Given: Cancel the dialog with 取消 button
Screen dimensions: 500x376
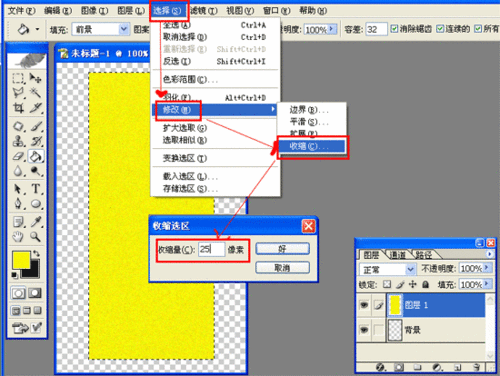Looking at the screenshot, I should click(x=282, y=268).
